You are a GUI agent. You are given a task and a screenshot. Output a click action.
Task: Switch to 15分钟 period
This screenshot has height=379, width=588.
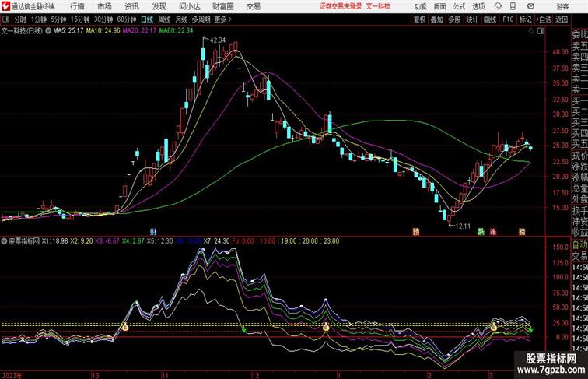coord(80,19)
